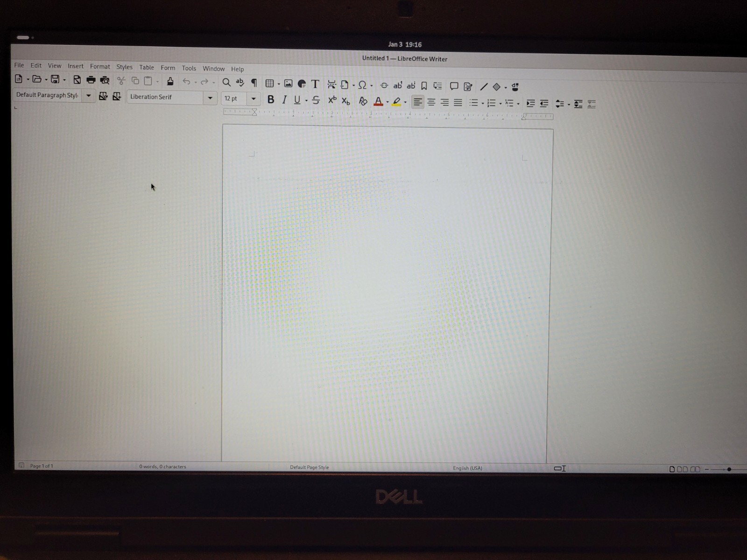
Task: Expand the Liberation Serif font dropdown
Action: [210, 98]
